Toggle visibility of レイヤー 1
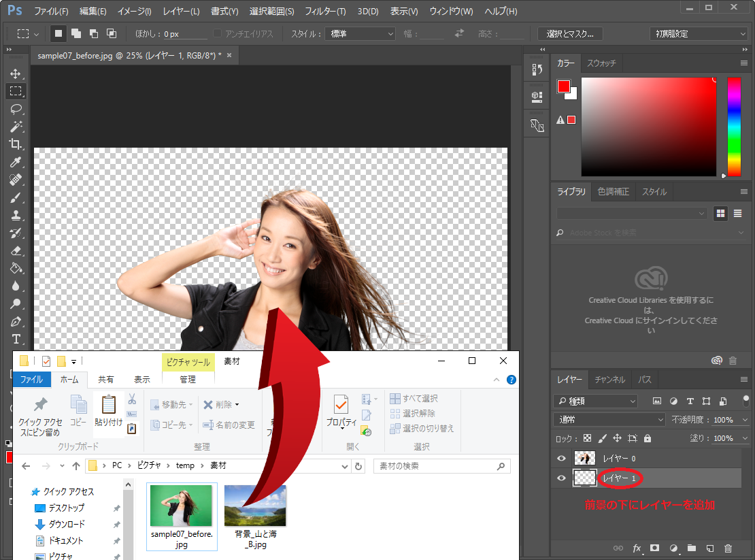 [562, 479]
